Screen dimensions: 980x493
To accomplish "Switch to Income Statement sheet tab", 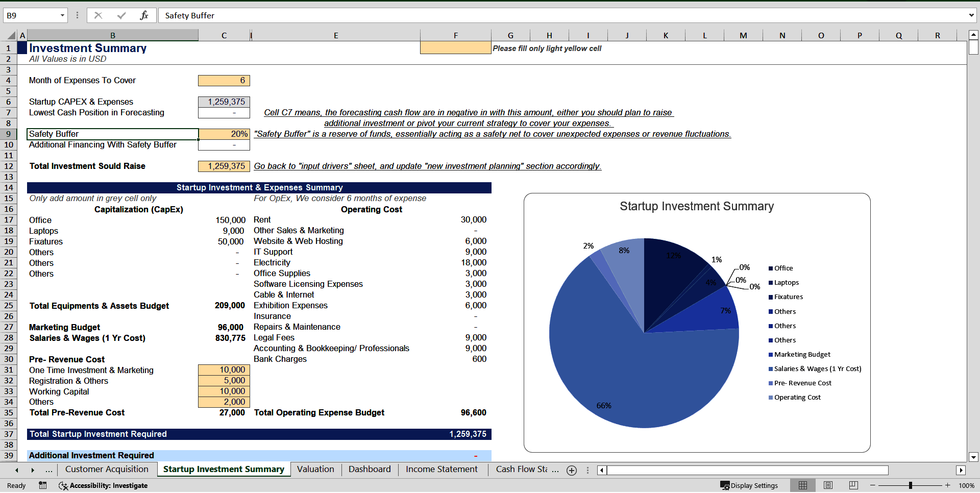I will coord(442,470).
